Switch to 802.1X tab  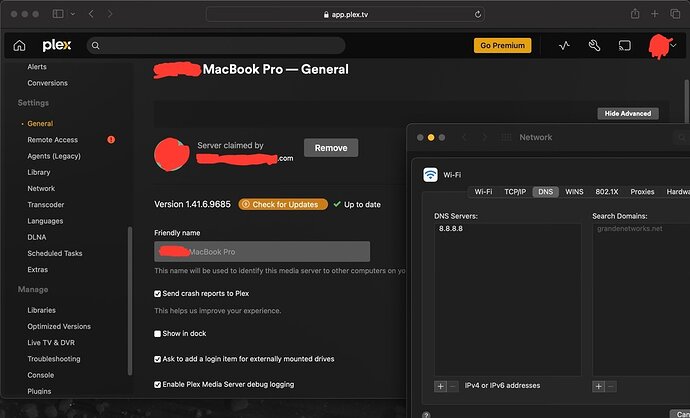point(607,192)
